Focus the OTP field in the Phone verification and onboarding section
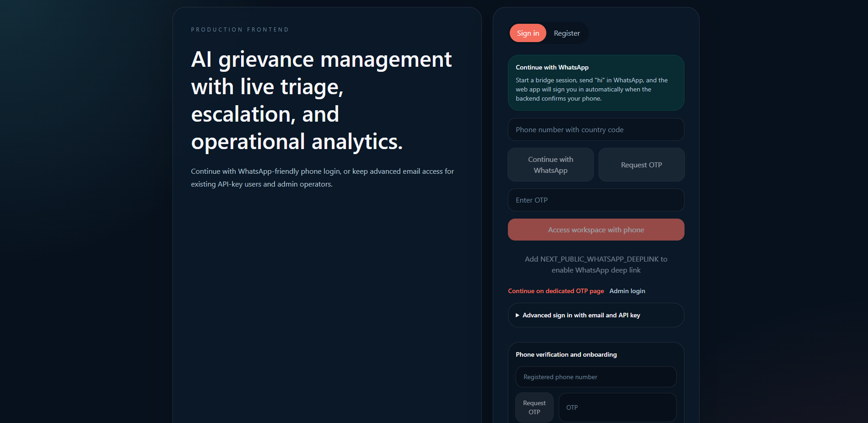The image size is (868, 423). (617, 407)
